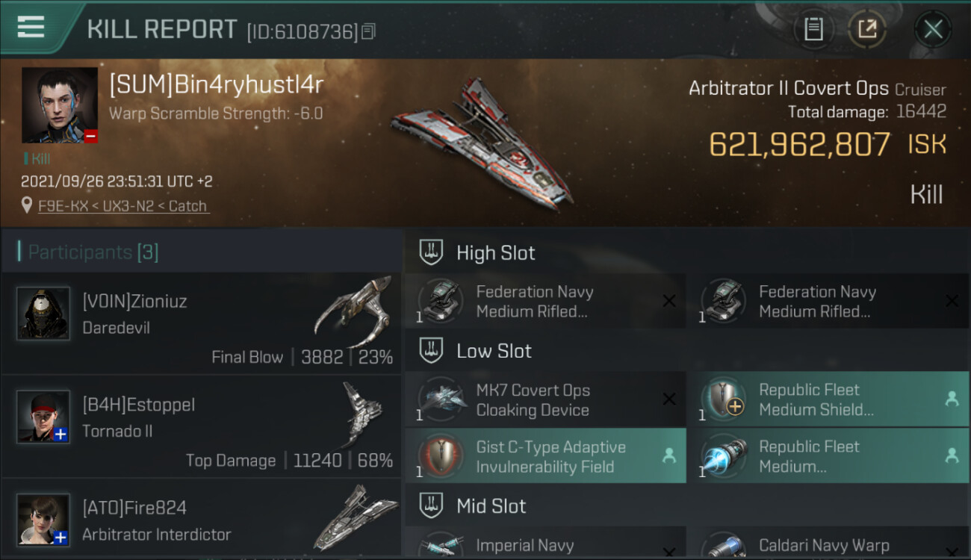This screenshot has height=560, width=971.
Task: Open the hamburger menu
Action: (31, 28)
